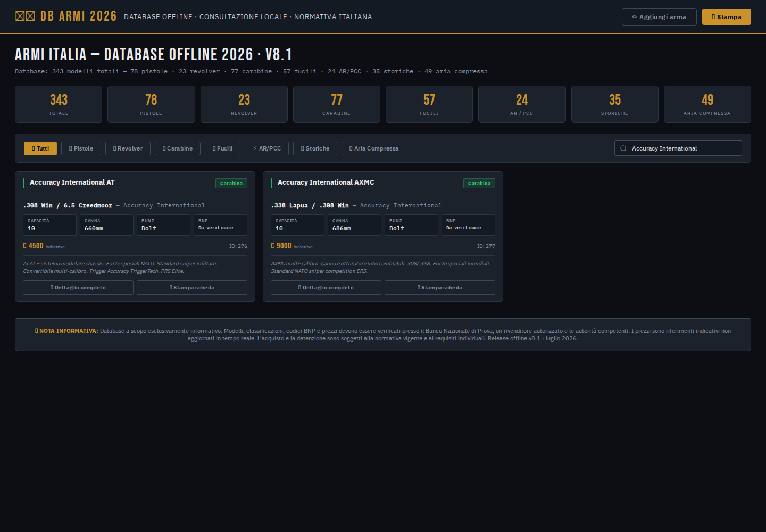The width and height of the screenshot is (766, 532).
Task: Click the database summary line with 343 modelli totali
Action: coord(251,71)
